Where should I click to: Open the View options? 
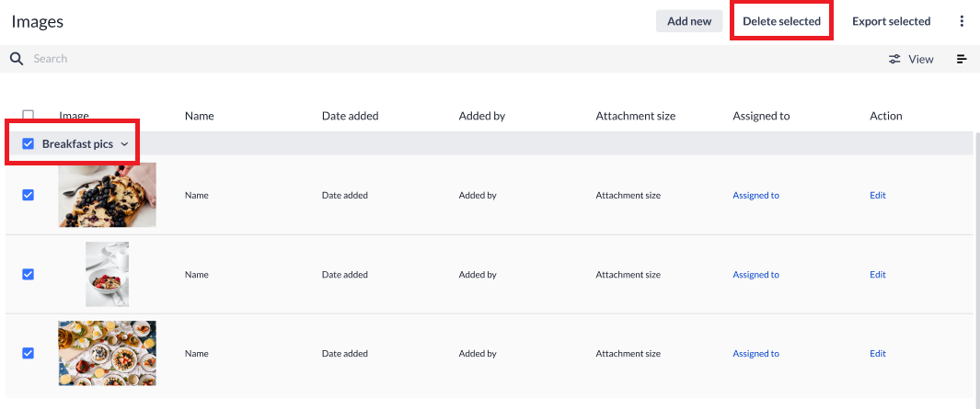pos(911,60)
